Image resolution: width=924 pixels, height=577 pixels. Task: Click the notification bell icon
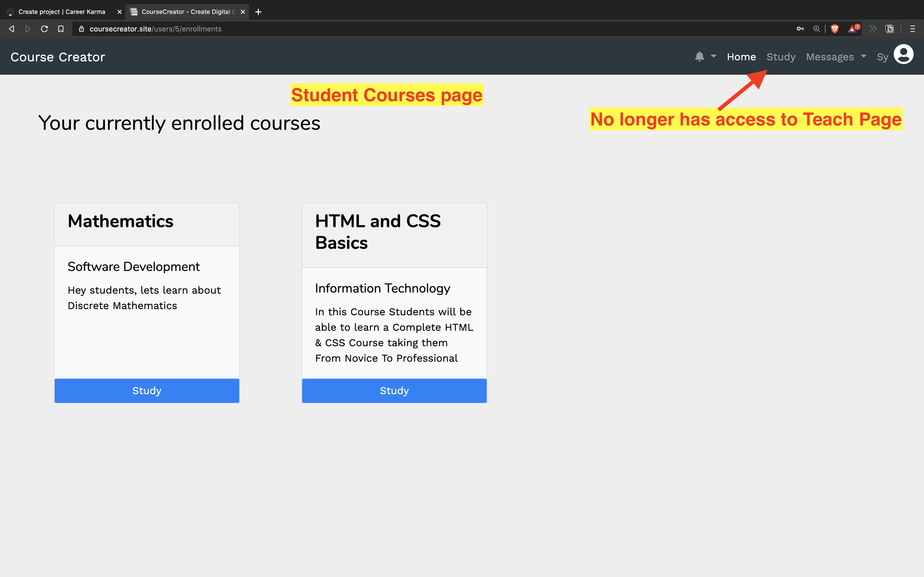699,56
